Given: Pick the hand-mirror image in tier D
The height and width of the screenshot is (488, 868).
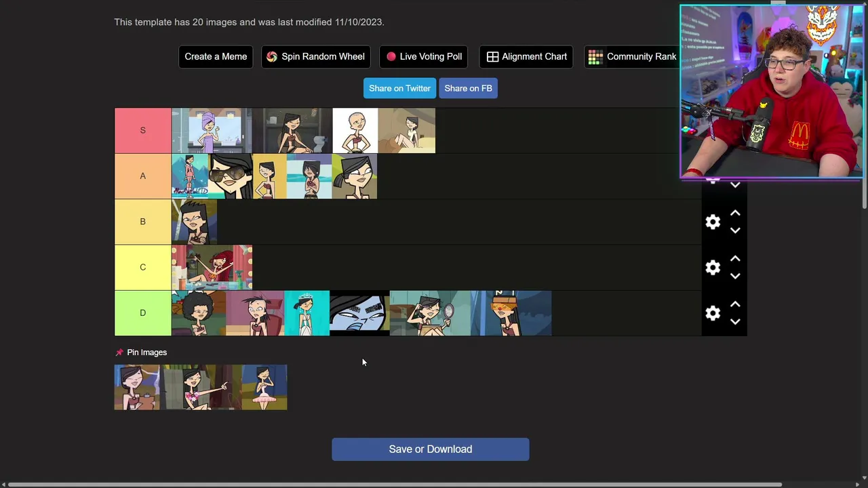Looking at the screenshot, I should tap(430, 313).
